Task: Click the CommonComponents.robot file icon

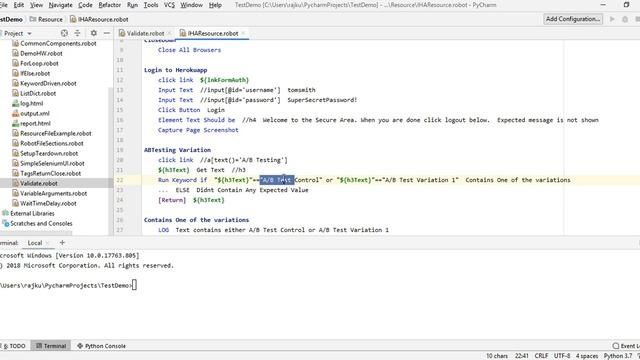Action: (16, 43)
